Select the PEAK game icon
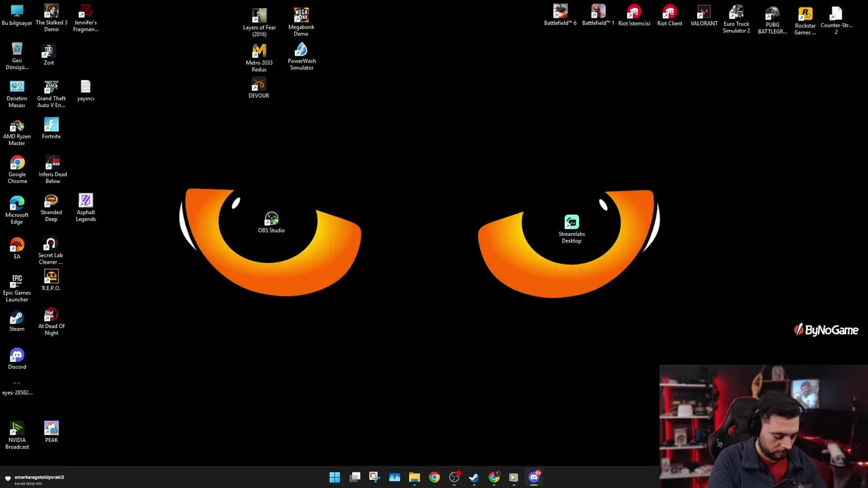This screenshot has width=868, height=488. (x=52, y=432)
